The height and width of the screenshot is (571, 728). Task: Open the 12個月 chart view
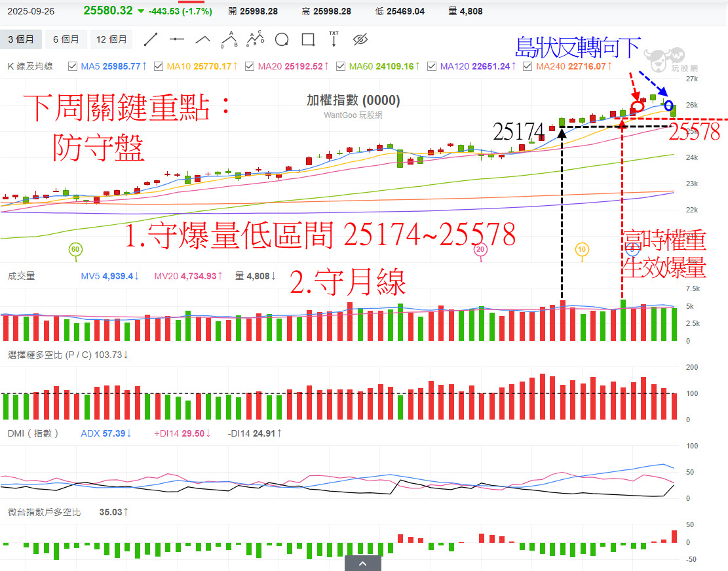[111, 39]
